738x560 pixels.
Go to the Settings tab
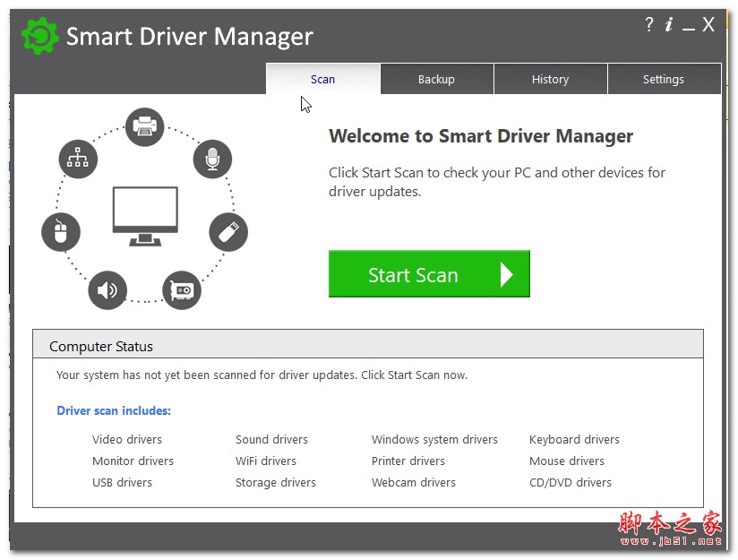tap(664, 80)
